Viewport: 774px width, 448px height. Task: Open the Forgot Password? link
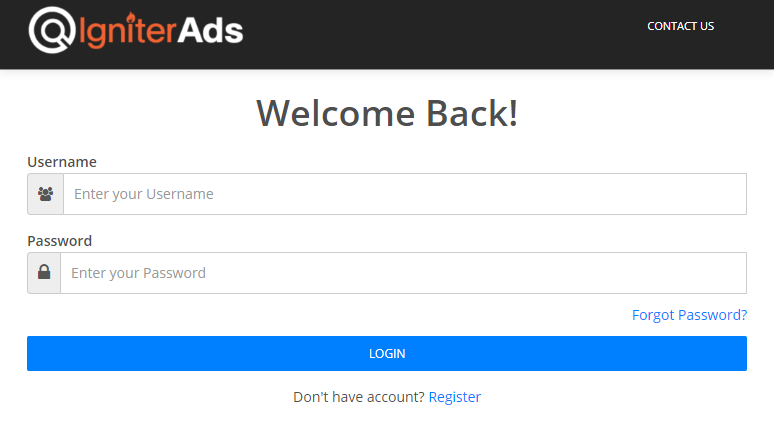tap(689, 315)
